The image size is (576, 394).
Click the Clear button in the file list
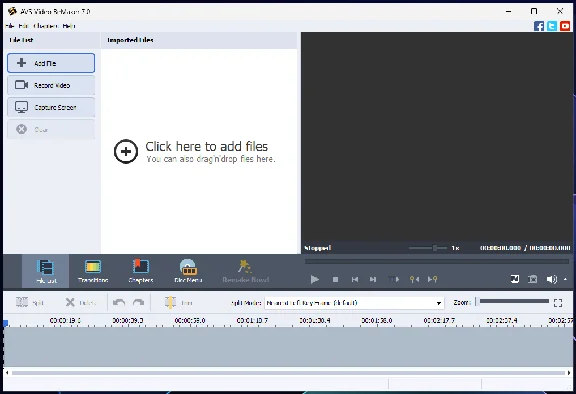(51, 129)
